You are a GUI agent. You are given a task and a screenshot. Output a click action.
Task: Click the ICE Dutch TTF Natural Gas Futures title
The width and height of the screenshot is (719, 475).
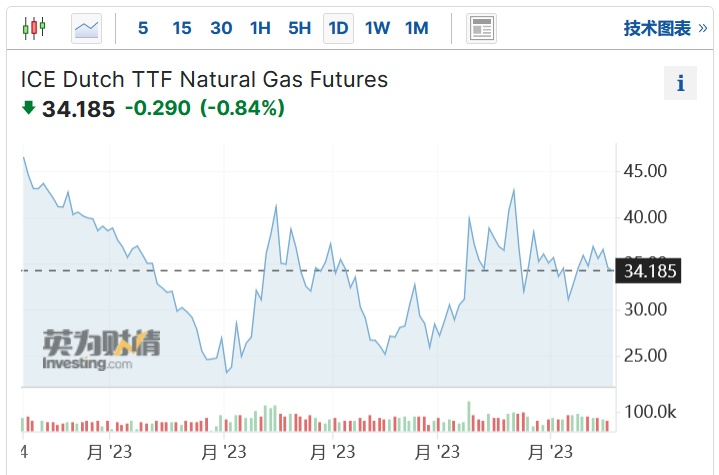coord(204,79)
